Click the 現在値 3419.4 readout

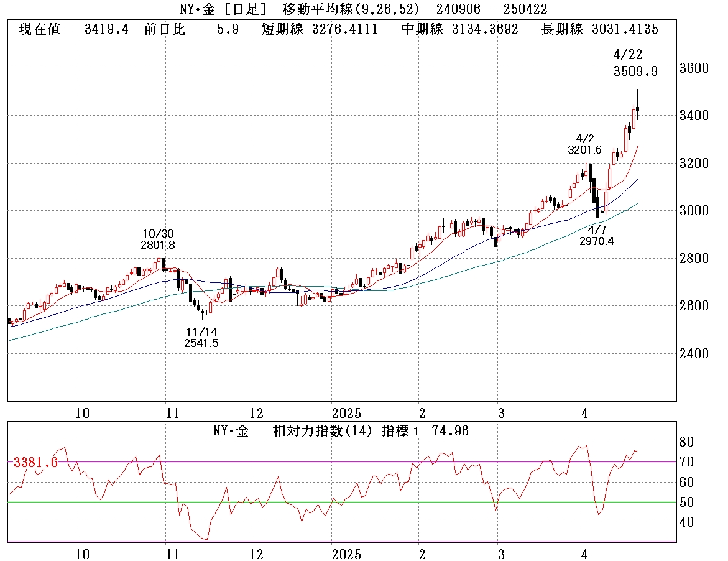(74, 29)
